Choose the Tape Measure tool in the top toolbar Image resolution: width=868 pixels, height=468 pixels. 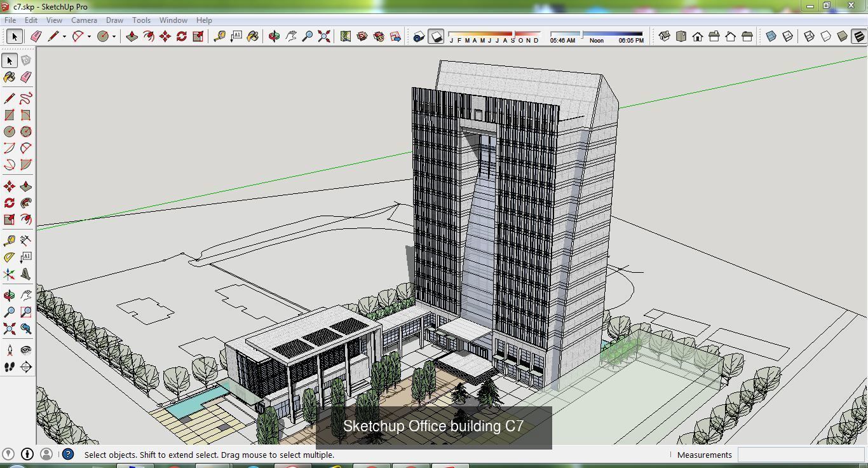[219, 36]
